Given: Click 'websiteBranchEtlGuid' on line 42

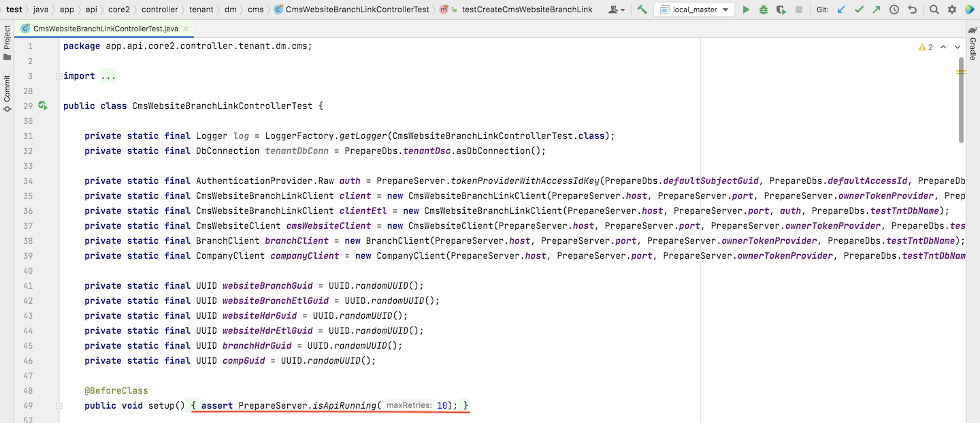Looking at the screenshot, I should tap(276, 301).
